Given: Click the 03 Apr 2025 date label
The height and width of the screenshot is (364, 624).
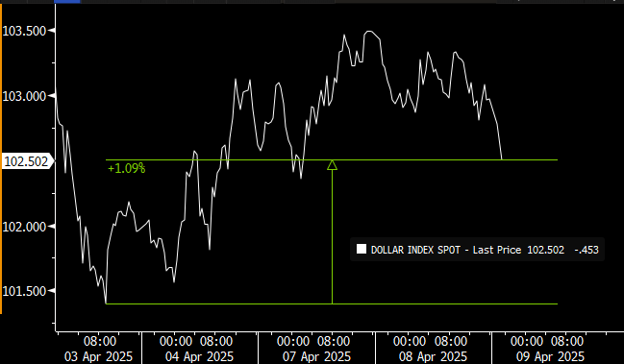Looking at the screenshot, I should point(98,356).
